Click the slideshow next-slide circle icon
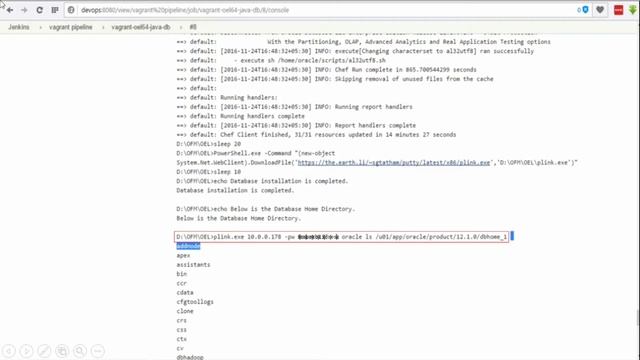Viewport: 640px width, 360px height. click(27, 351)
